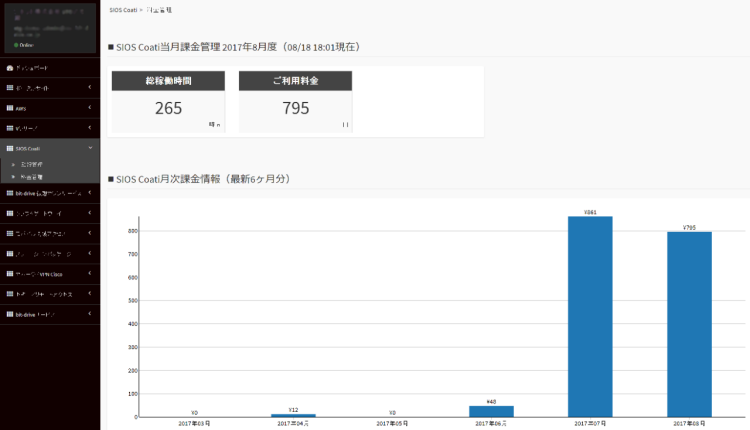This screenshot has width=750, height=430.
Task: Click the SIOS Coati breadcrumb link
Action: coord(123,10)
